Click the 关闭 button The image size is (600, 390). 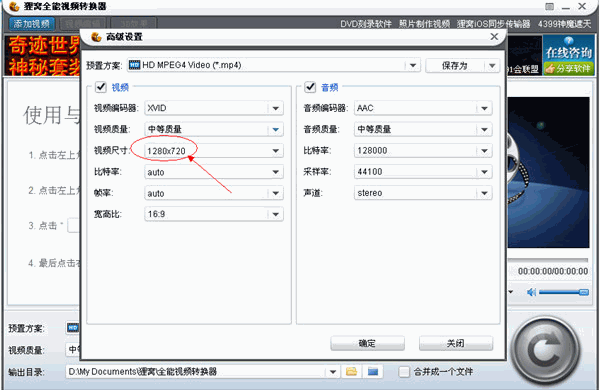[456, 343]
